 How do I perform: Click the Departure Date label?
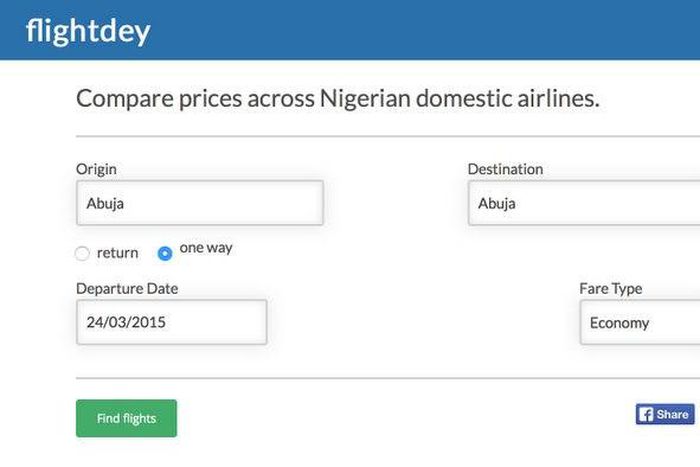click(127, 289)
